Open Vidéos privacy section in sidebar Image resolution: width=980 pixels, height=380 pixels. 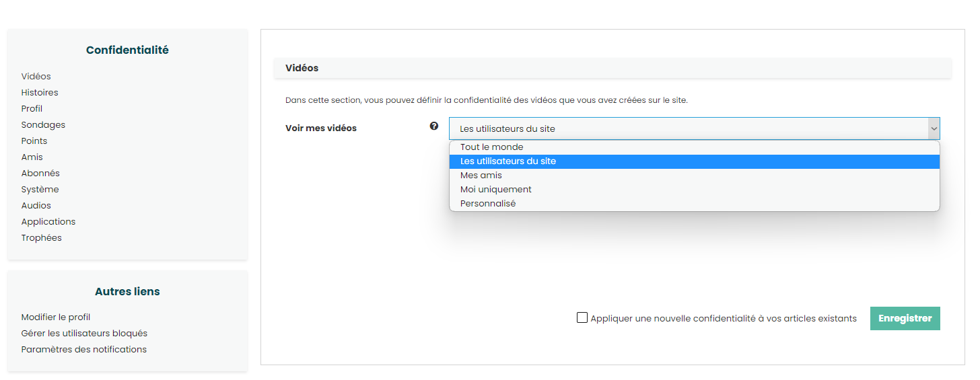point(36,77)
